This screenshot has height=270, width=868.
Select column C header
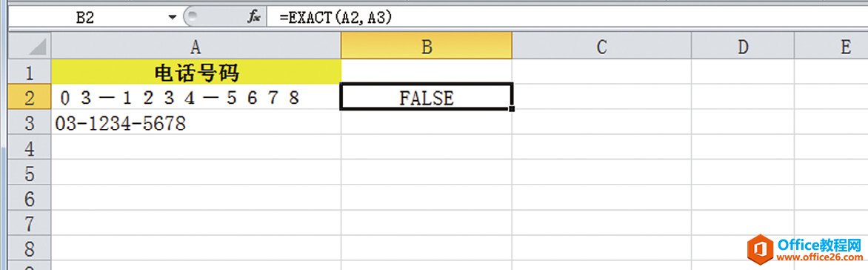coord(601,47)
